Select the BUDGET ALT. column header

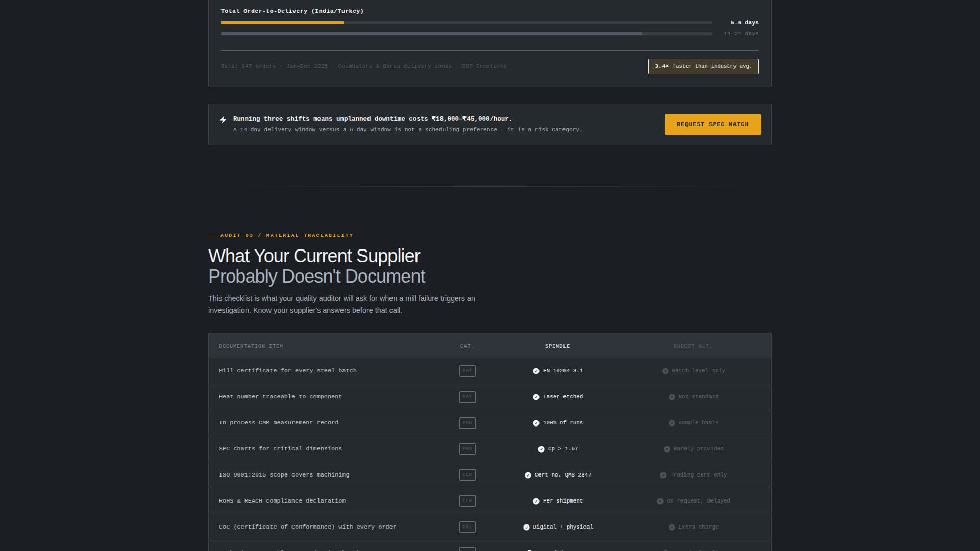[692, 346]
